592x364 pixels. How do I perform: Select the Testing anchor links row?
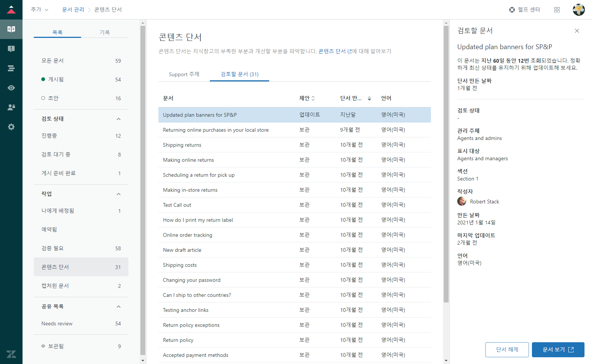[295, 310]
